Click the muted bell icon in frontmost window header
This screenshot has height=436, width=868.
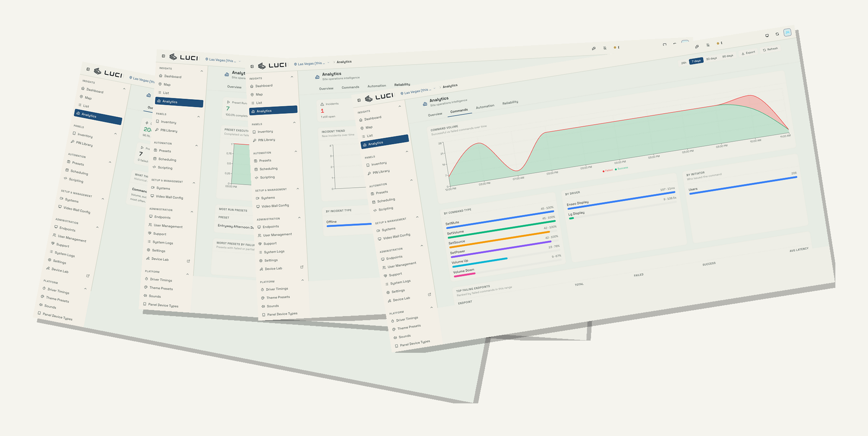(707, 45)
